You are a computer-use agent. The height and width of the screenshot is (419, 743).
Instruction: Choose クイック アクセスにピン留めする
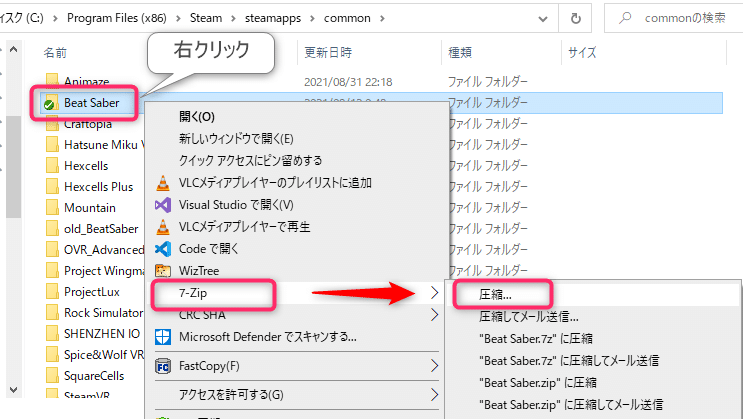click(250, 161)
